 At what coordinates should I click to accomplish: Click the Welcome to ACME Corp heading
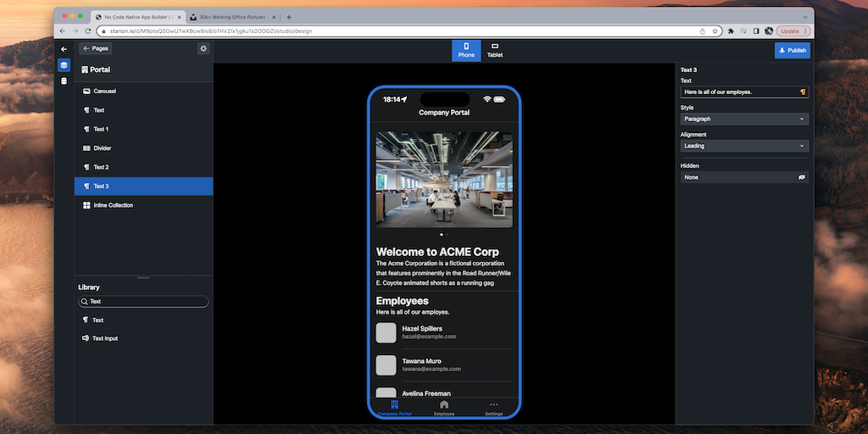(437, 252)
